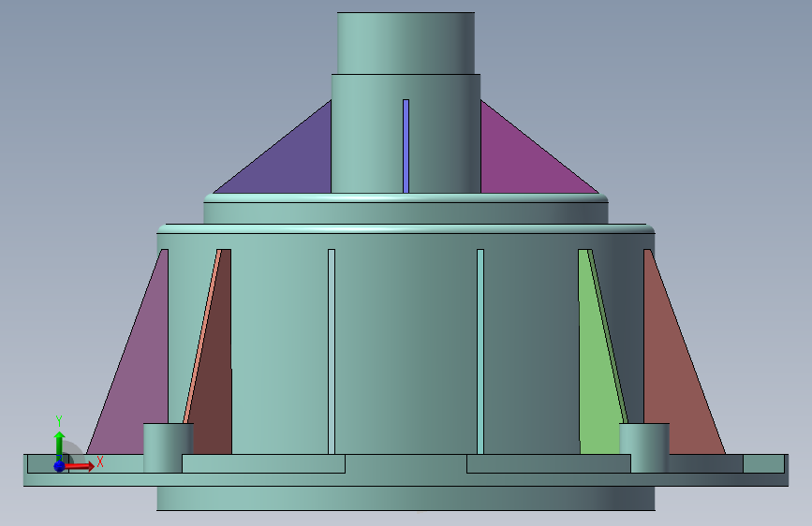Select the bottom cylinder below the flange
This screenshot has width=812, height=526.
pos(406,498)
